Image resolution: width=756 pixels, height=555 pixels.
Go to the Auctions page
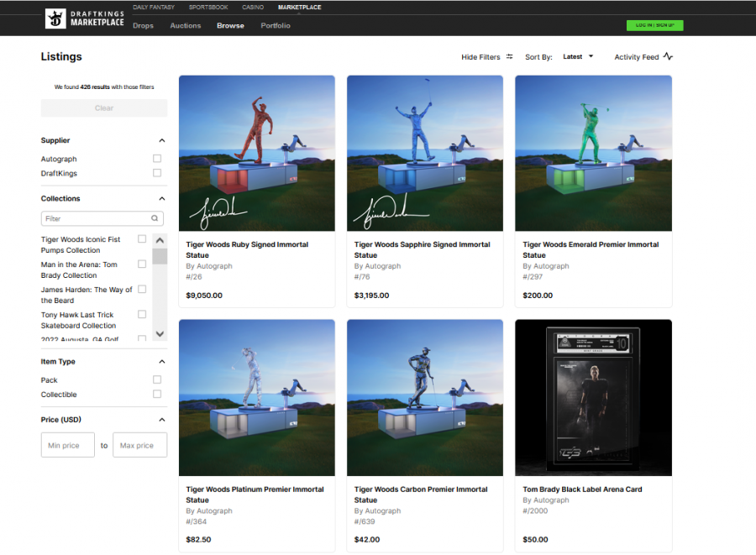click(x=186, y=25)
